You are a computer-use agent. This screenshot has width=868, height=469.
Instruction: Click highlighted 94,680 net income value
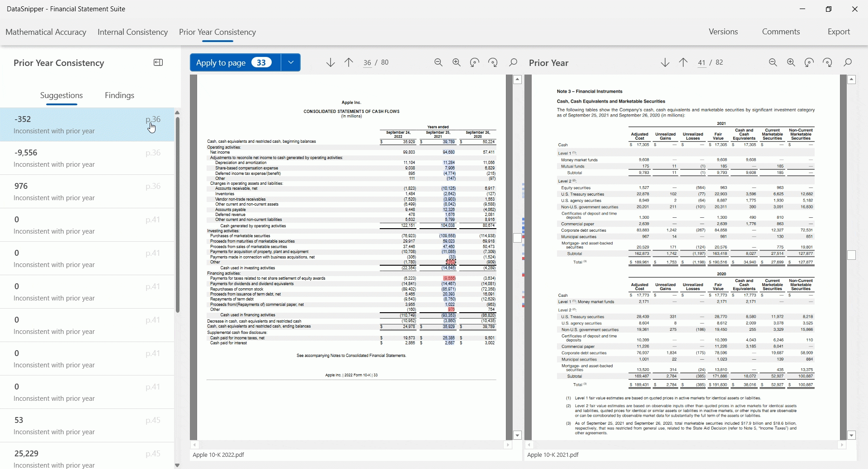(449, 152)
